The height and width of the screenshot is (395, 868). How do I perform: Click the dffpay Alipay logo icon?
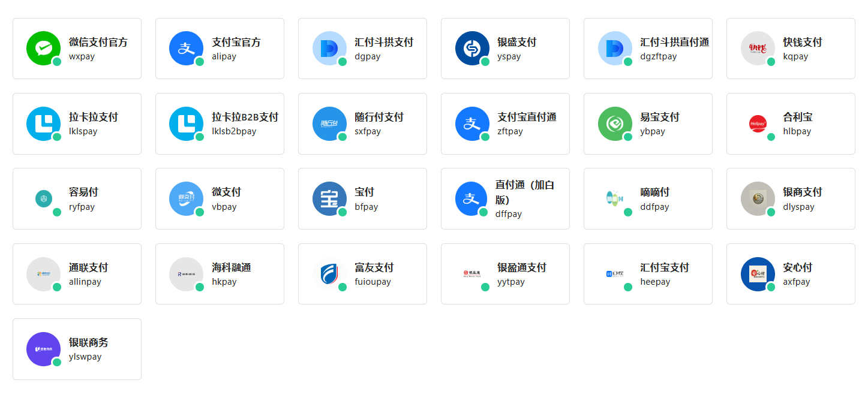pyautogui.click(x=472, y=199)
